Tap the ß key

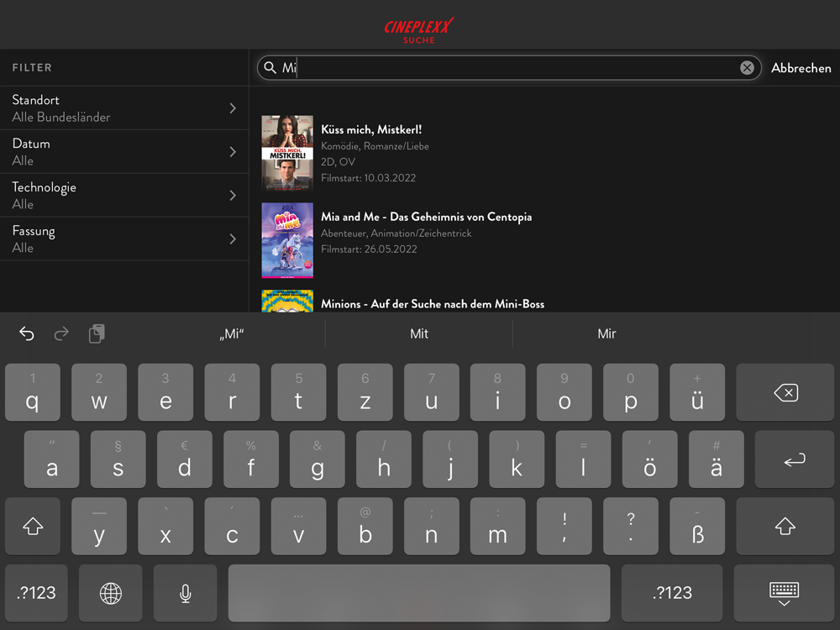[x=697, y=526]
